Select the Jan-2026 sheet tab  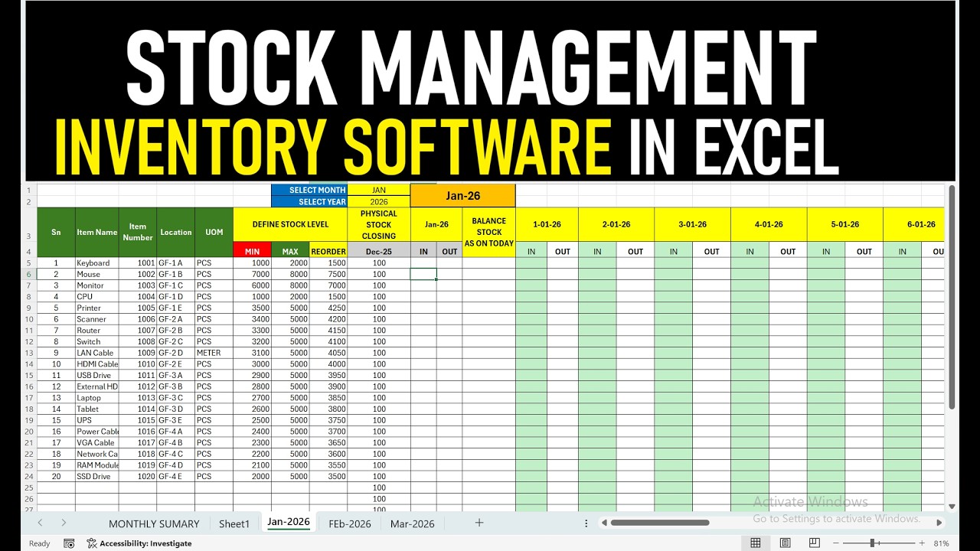289,522
